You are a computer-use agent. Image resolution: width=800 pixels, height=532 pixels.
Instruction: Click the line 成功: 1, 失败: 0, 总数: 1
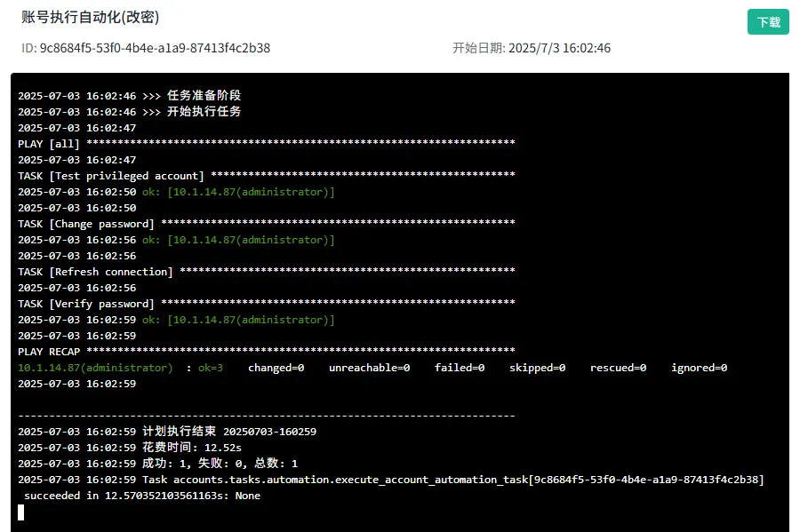[157, 464]
